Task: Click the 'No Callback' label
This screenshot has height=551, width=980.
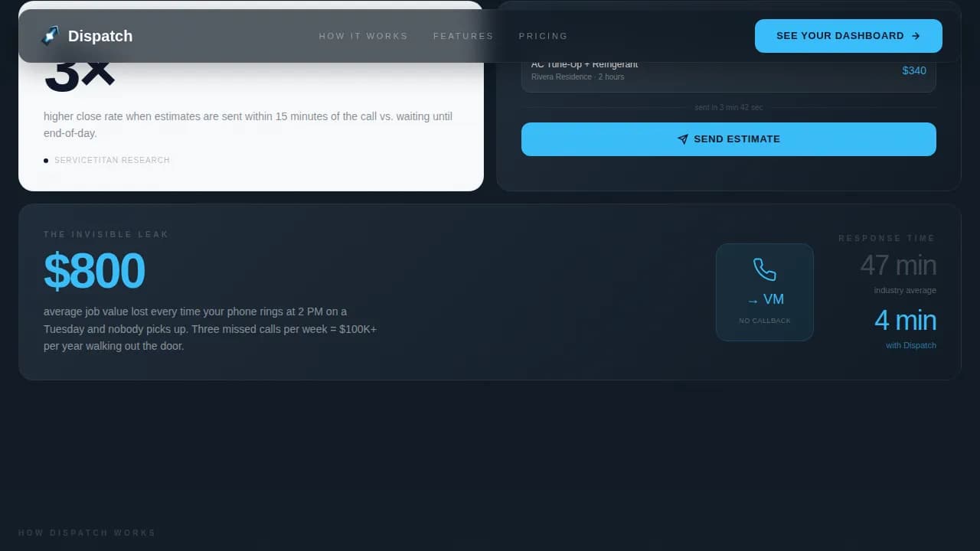Action: click(x=765, y=321)
